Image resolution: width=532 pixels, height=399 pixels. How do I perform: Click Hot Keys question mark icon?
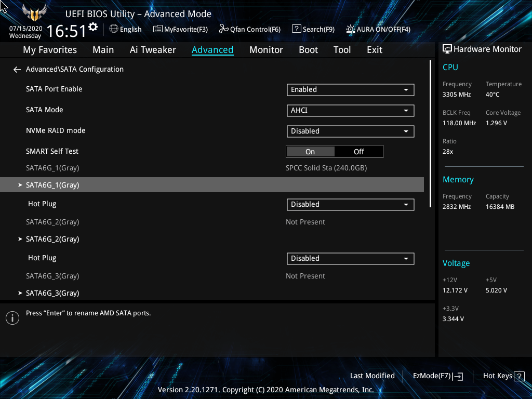click(x=519, y=376)
